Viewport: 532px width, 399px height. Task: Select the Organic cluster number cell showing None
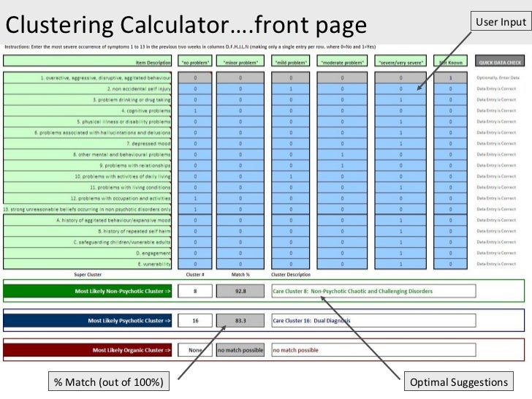[195, 350]
